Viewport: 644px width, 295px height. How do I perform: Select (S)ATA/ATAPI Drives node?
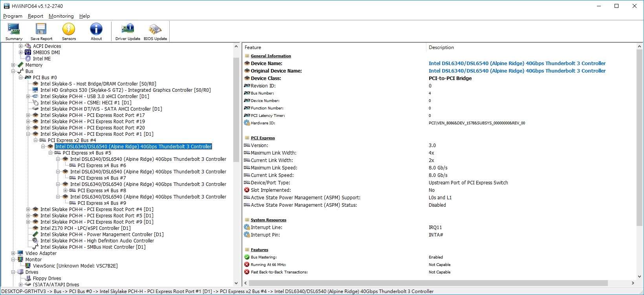(x=56, y=284)
